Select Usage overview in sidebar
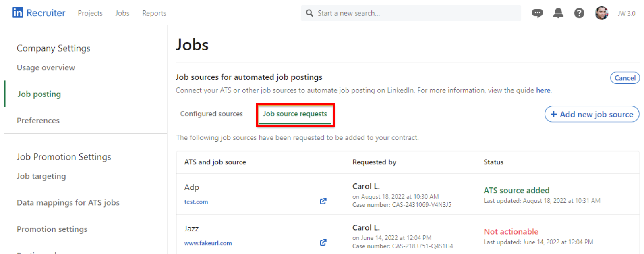Image resolution: width=644 pixels, height=254 pixels. 46,67
